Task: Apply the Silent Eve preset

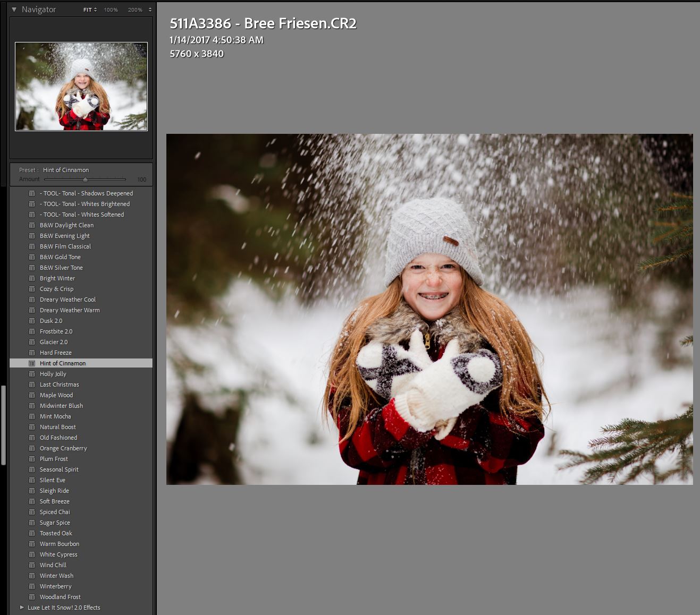Action: pos(53,480)
